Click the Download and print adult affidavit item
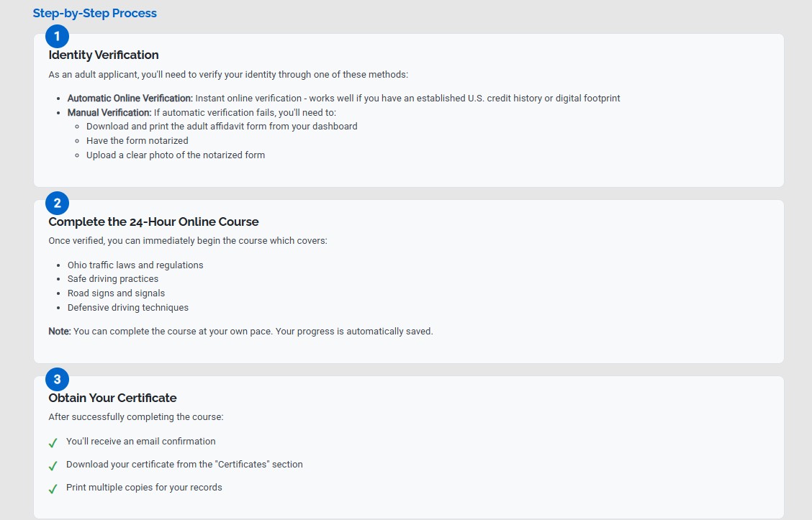Viewport: 812px width, 520px height. point(222,127)
